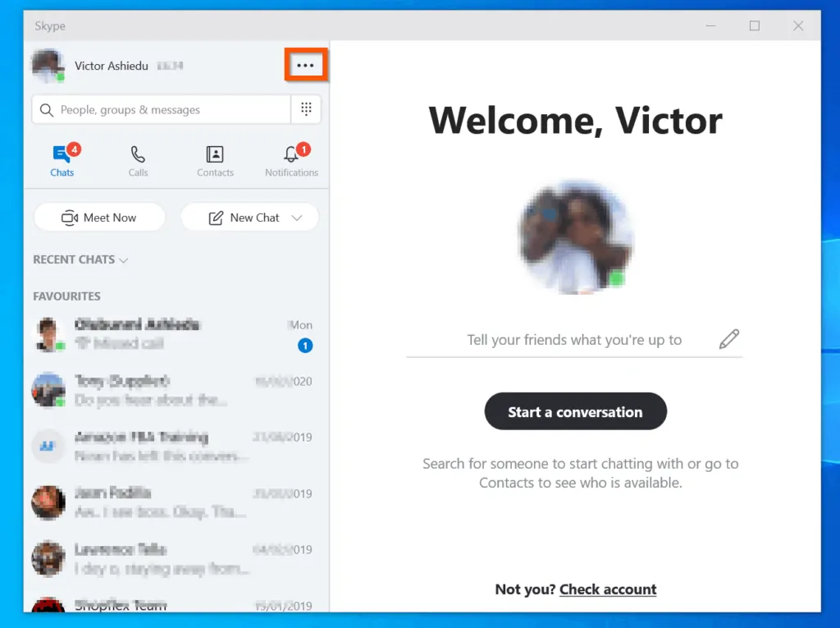Click the large welcome profile picture
The height and width of the screenshot is (628, 840).
(x=575, y=236)
